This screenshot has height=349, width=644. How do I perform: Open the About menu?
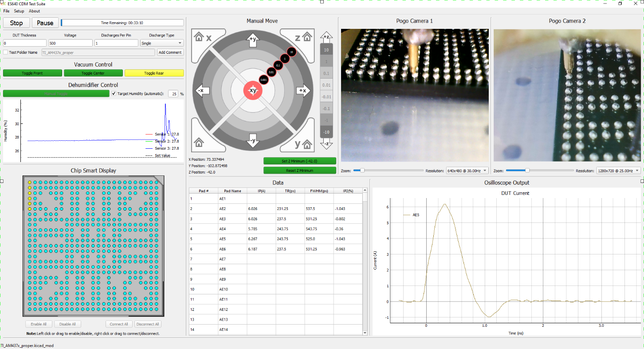click(x=34, y=11)
